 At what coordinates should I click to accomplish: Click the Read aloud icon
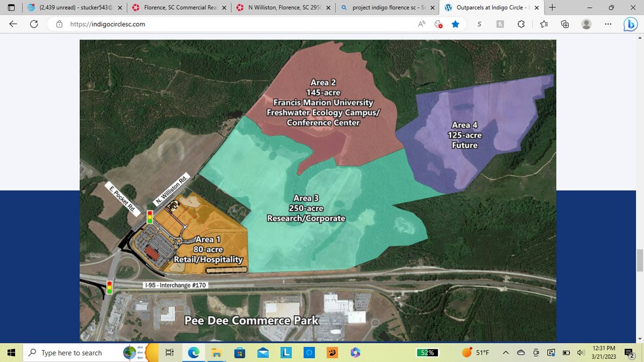[421, 24]
